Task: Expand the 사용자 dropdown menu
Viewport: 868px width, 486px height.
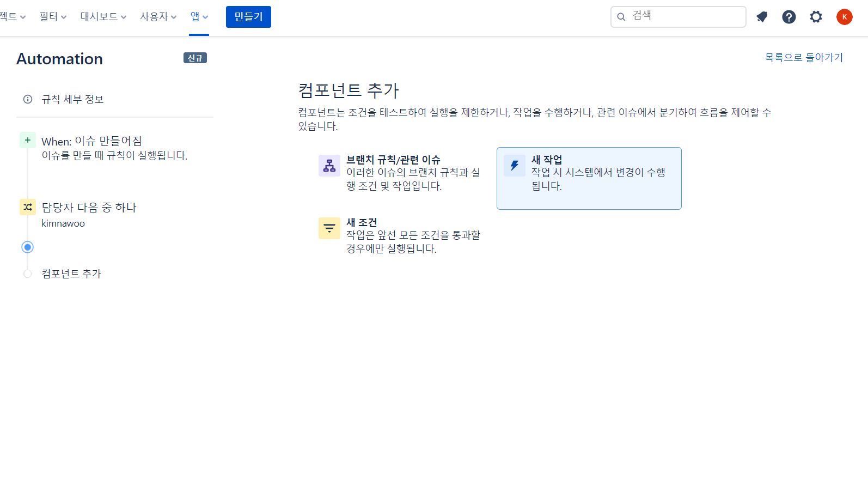Action: pos(158,17)
